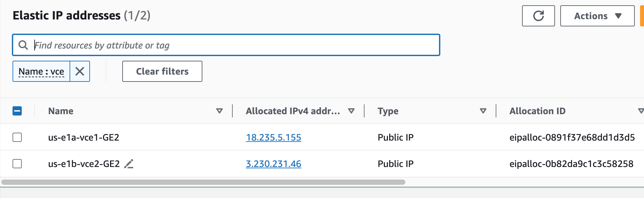
Task: Open the 3.230.231.46 address link
Action: click(x=274, y=164)
